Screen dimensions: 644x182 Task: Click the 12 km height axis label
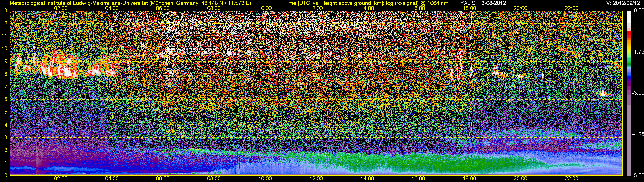pos(5,23)
